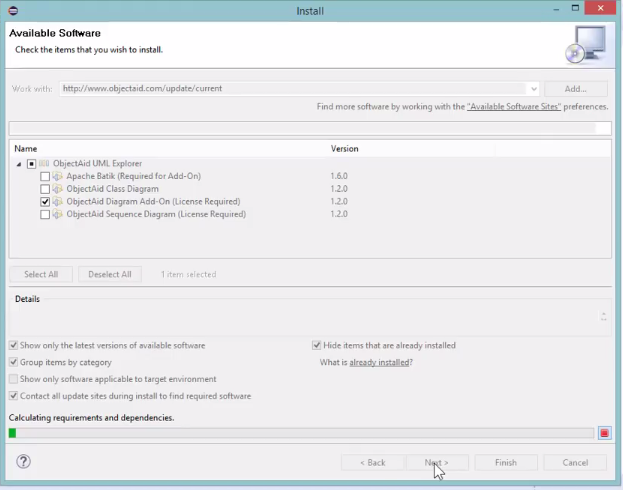Select the ObjectAid UML Explorer row text
The width and height of the screenshot is (623, 490).
[x=97, y=163]
